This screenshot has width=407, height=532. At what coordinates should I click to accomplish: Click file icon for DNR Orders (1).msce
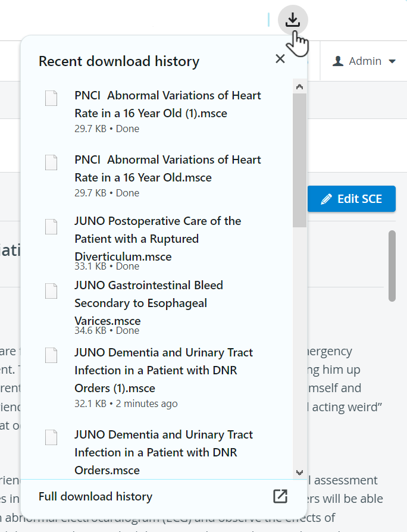point(51,355)
